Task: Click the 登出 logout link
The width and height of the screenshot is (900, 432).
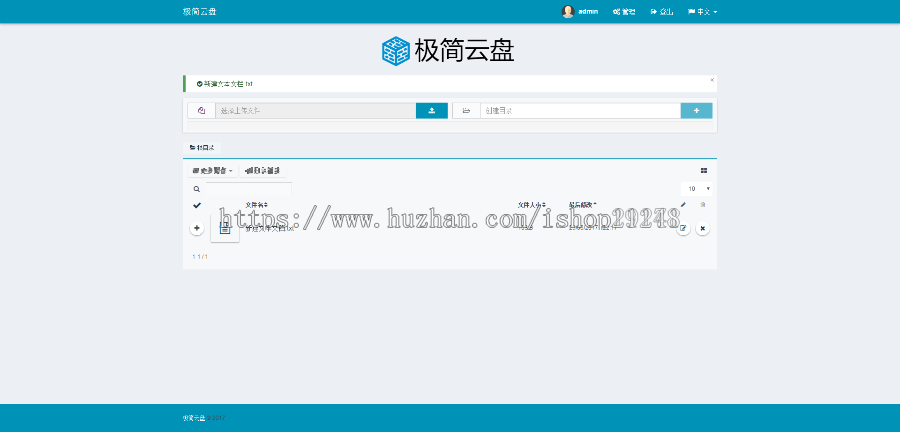Action: [662, 11]
